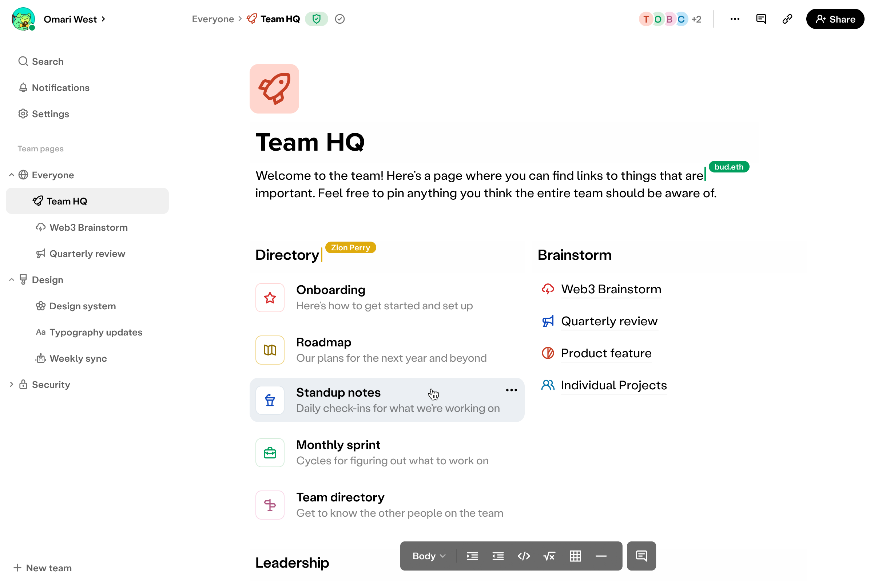Open the three-dot page options menu
882x588 pixels.
pyautogui.click(x=735, y=19)
